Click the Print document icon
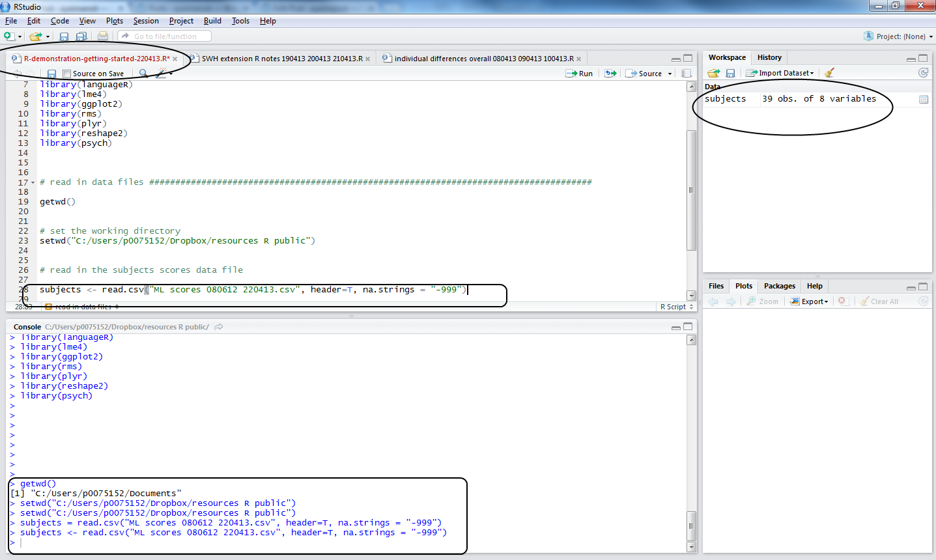 (x=103, y=36)
